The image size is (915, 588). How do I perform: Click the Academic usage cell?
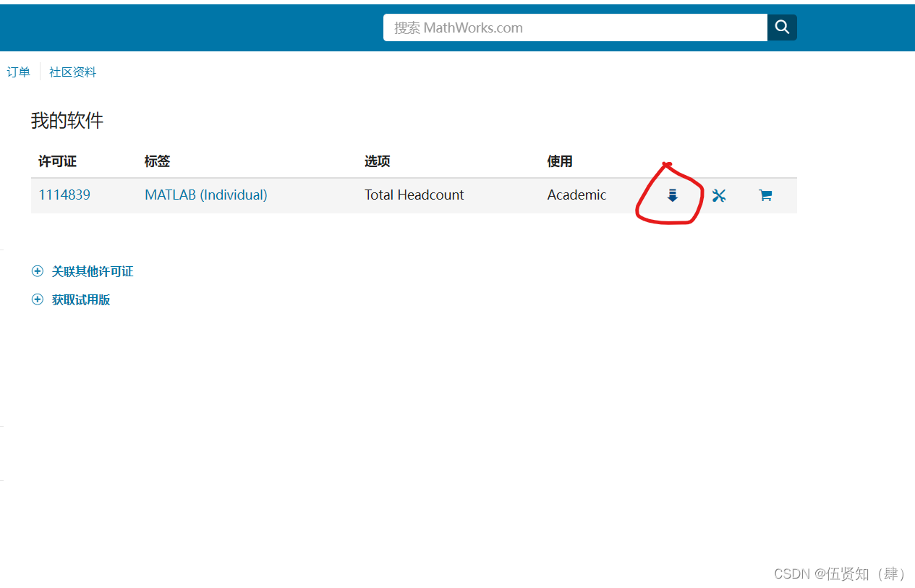pyautogui.click(x=577, y=195)
